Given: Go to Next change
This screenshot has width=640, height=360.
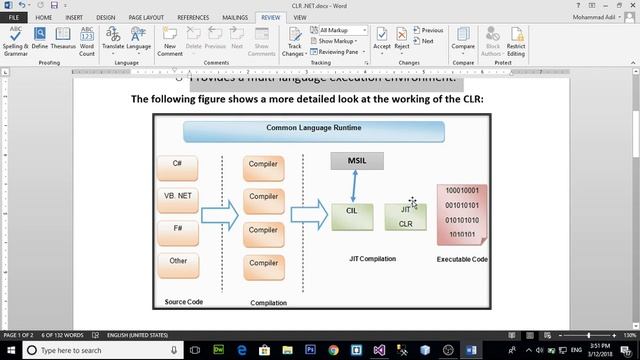Looking at the screenshot, I should [x=423, y=41].
